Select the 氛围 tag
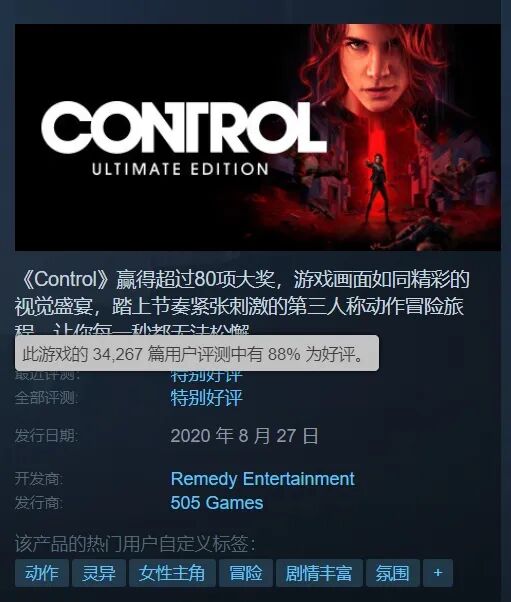 [392, 573]
